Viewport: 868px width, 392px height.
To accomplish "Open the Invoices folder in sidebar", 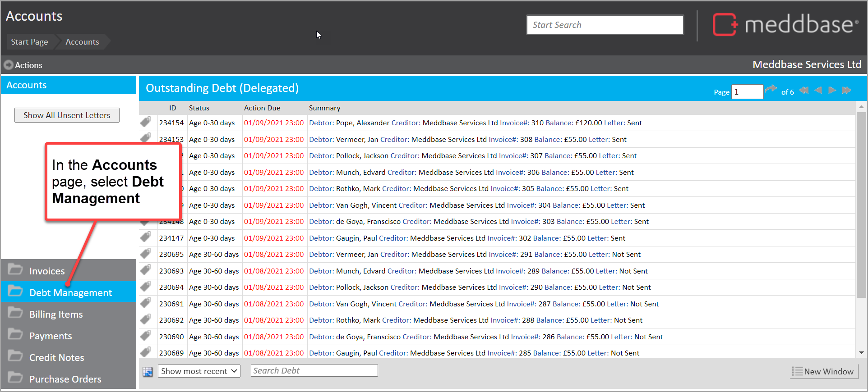I will (47, 271).
